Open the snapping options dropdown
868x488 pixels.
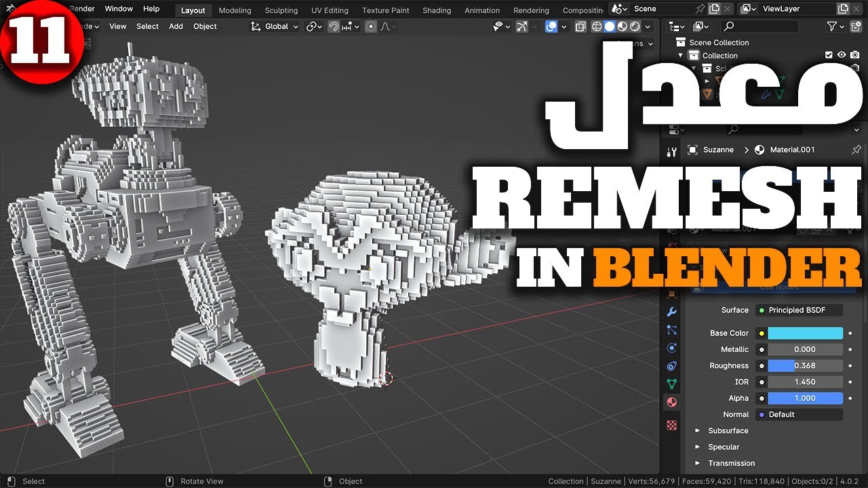[351, 26]
